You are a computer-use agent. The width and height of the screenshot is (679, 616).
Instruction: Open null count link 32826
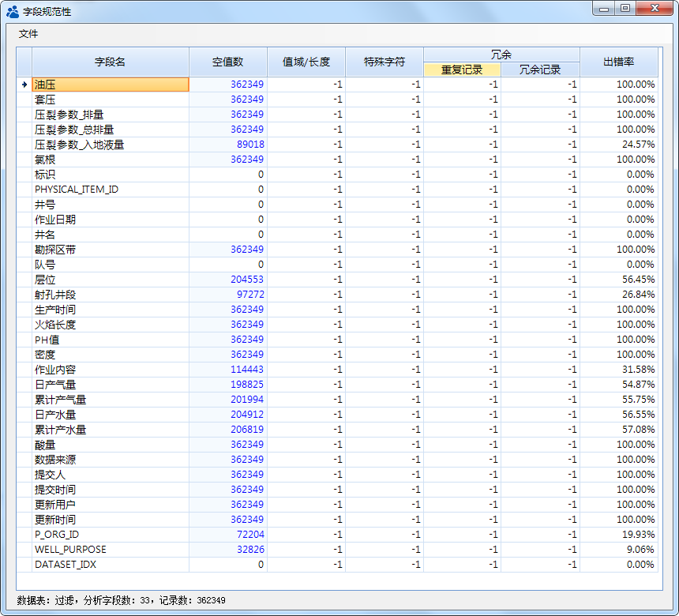click(250, 550)
